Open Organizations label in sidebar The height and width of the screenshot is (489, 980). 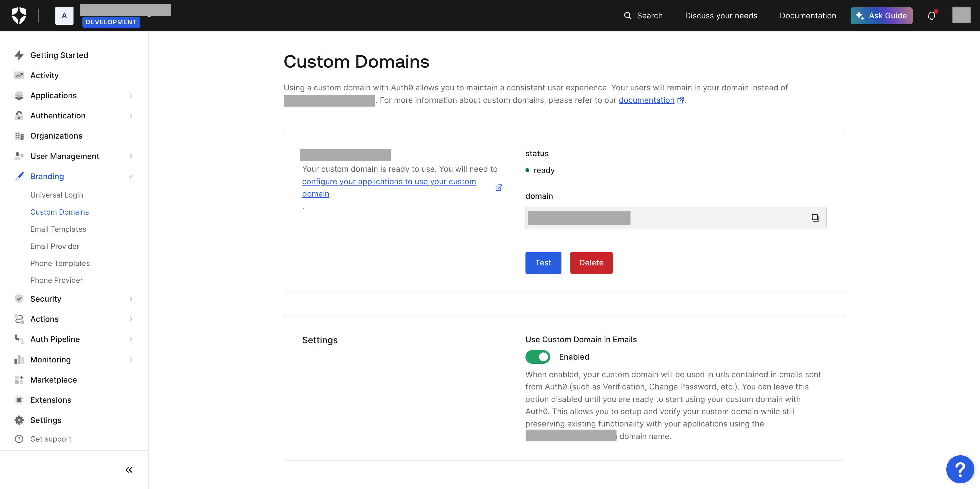click(x=56, y=136)
